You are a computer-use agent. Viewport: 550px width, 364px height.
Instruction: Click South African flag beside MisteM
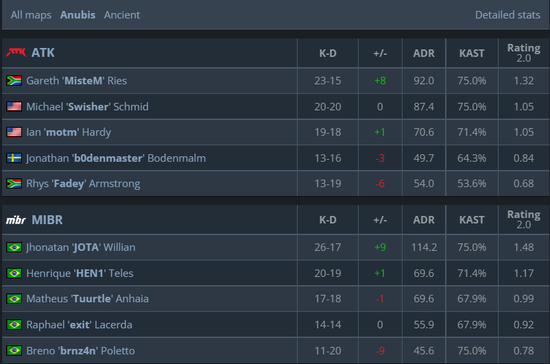(x=14, y=81)
